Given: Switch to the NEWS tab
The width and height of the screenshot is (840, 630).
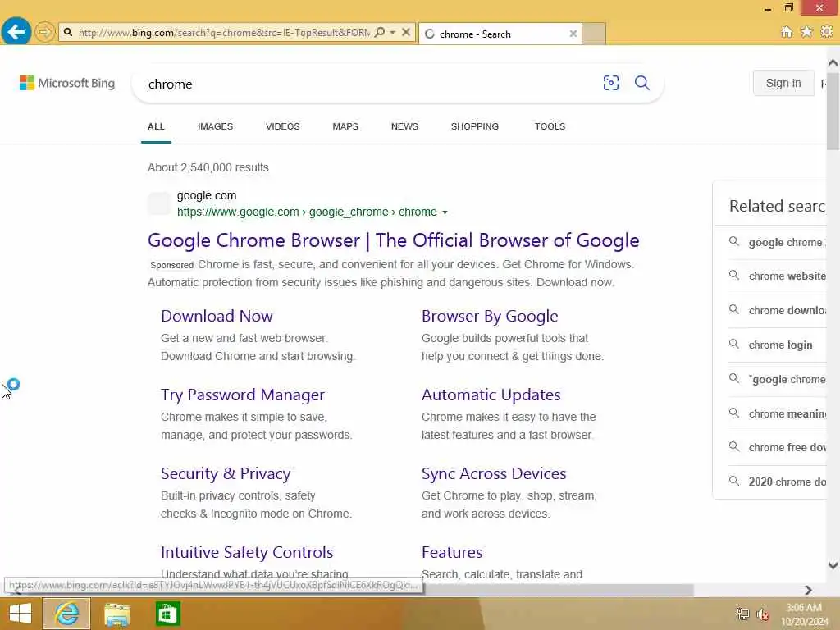Looking at the screenshot, I should pos(404,126).
